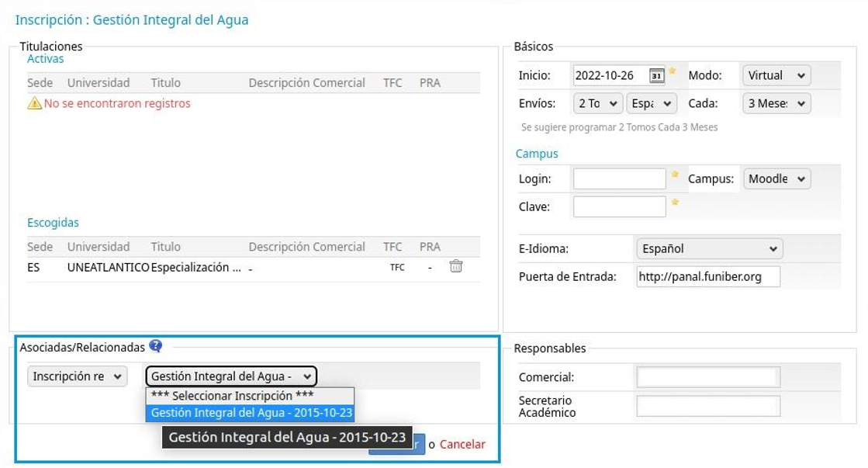Open the Inscripción relacionada type dropdown
Viewport: 868px width, 468px height.
tap(78, 376)
